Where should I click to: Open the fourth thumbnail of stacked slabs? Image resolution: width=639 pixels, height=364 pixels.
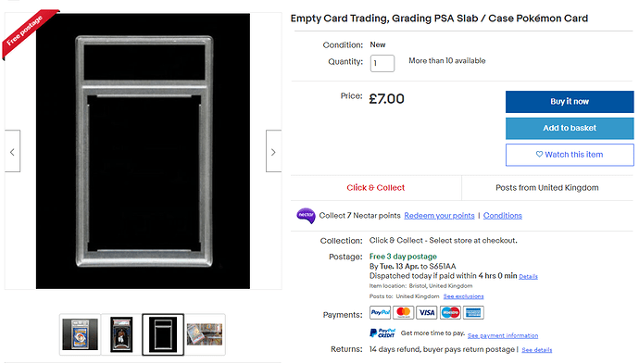pos(205,334)
